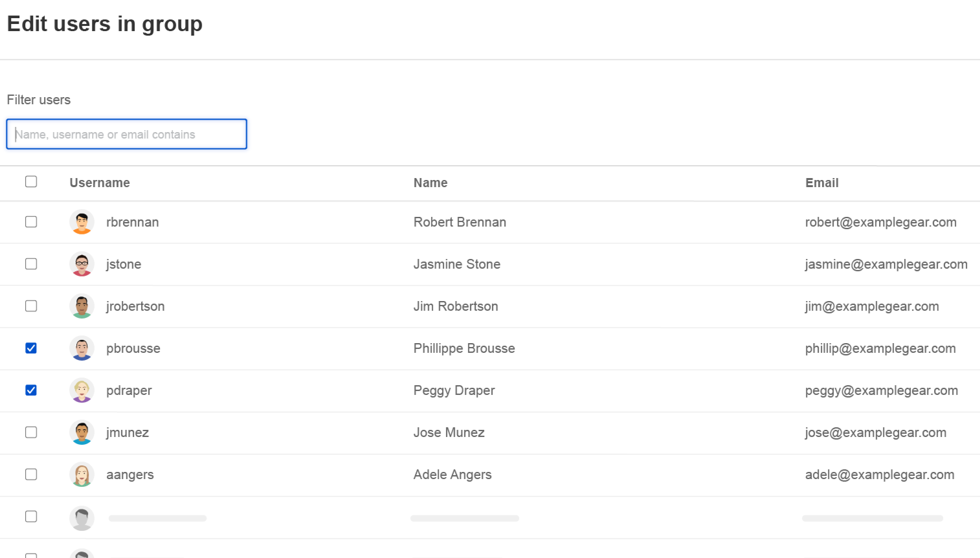Click Adele Angers' avatar icon
The width and height of the screenshot is (980, 558).
pyautogui.click(x=82, y=474)
